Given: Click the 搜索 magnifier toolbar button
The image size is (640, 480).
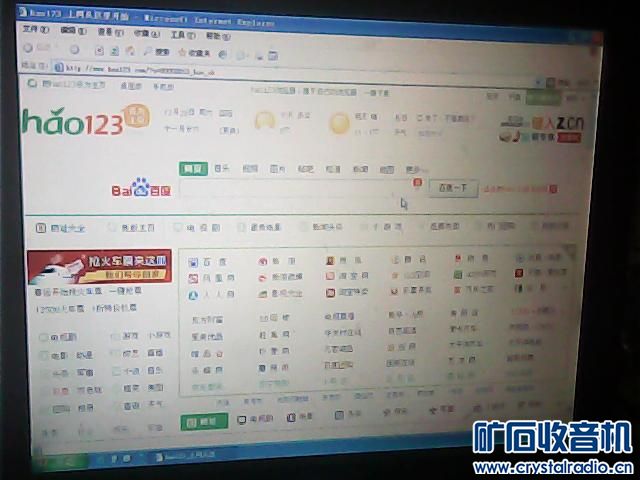Looking at the screenshot, I should point(156,52).
